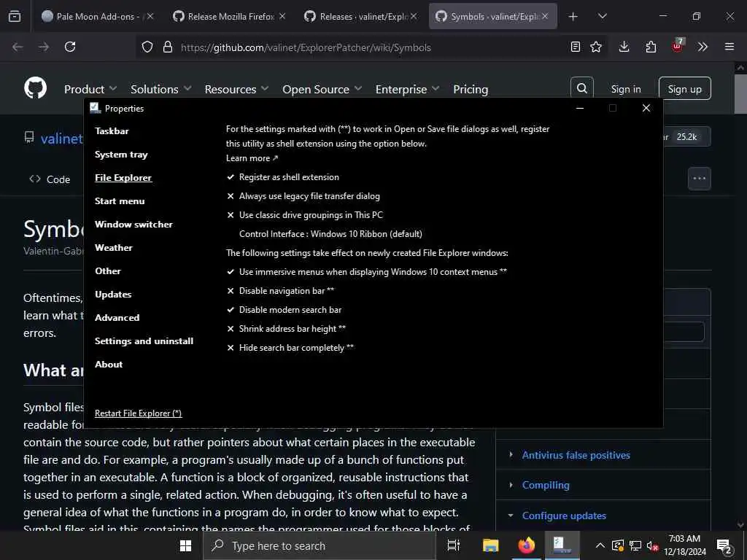Viewport: 747px width, 560px height.
Task: Expand the Resources dropdown
Action: click(237, 89)
